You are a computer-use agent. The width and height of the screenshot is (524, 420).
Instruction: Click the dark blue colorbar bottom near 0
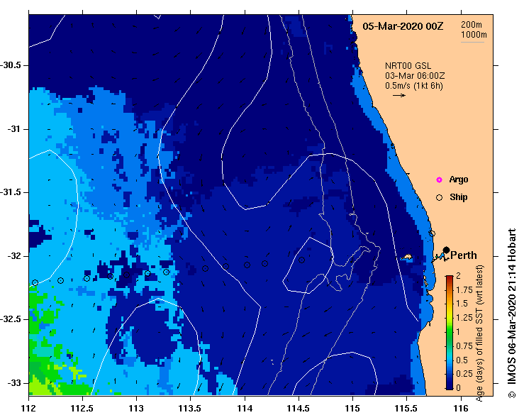tap(450, 386)
